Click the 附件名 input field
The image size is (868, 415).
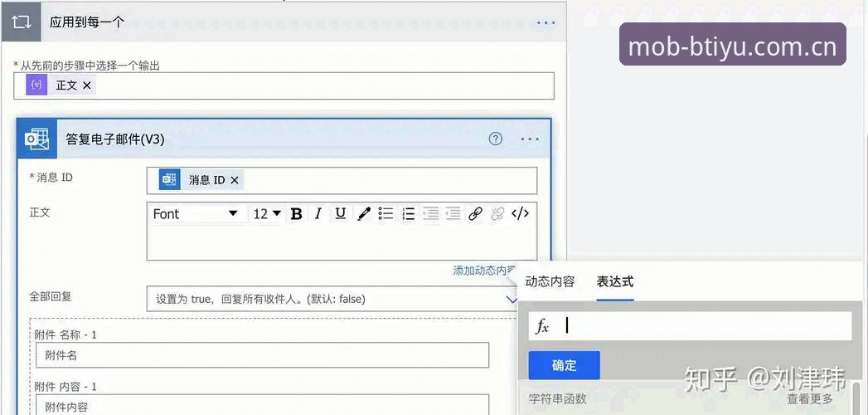(263, 355)
